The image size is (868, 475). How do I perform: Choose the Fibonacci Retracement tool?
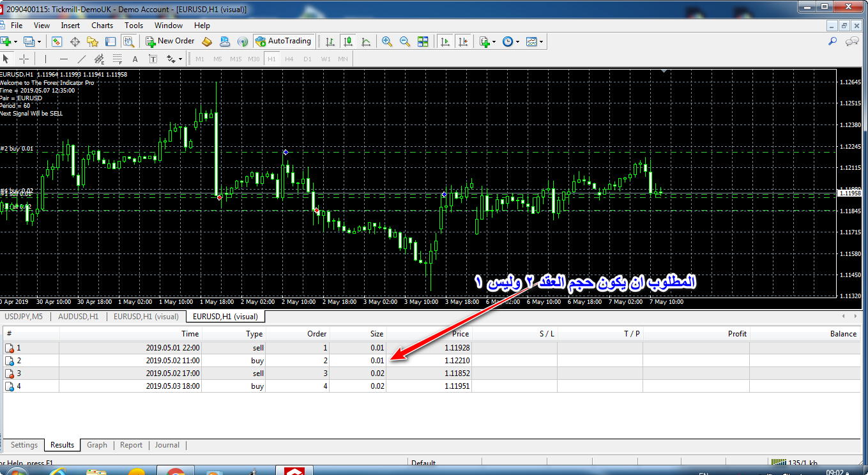pos(117,59)
